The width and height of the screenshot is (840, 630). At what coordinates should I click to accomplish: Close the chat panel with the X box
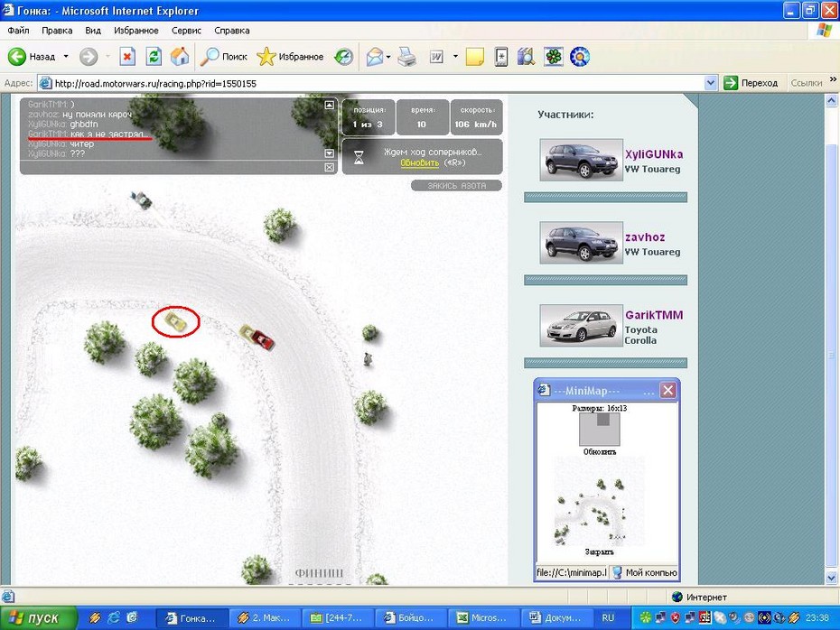pos(329,168)
